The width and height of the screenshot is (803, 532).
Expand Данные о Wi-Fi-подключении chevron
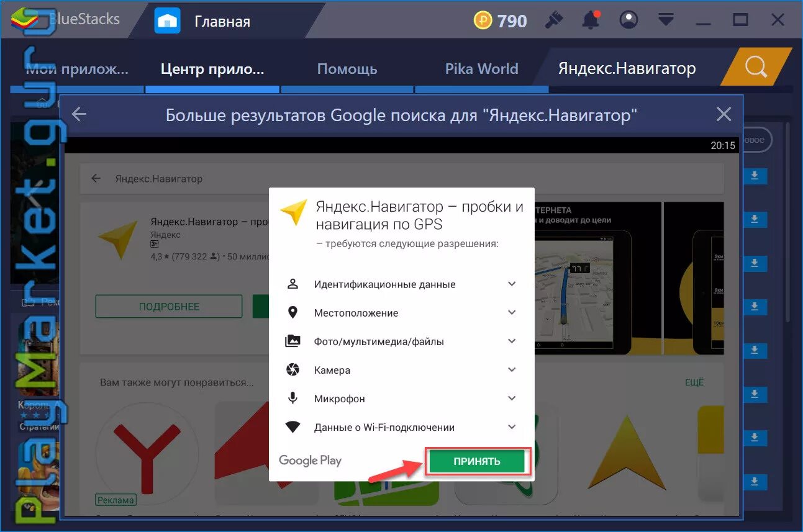(x=512, y=426)
